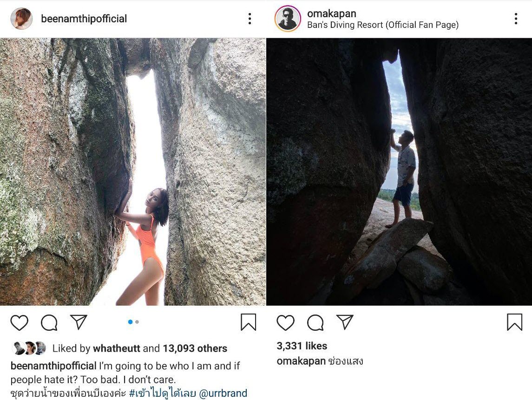Open the comment bubble on omakapan post
The image size is (532, 400).
315,322
